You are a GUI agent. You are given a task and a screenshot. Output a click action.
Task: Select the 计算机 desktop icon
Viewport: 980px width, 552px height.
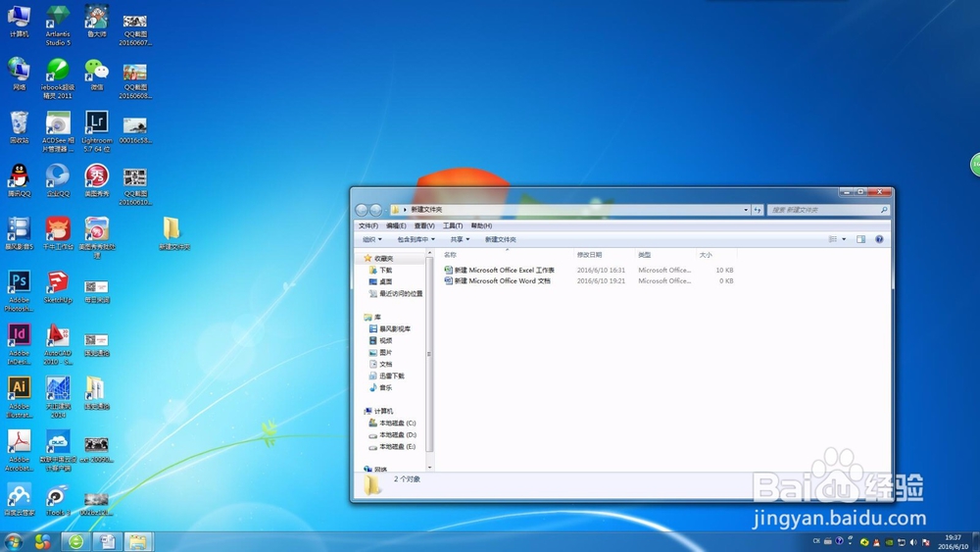(19, 21)
